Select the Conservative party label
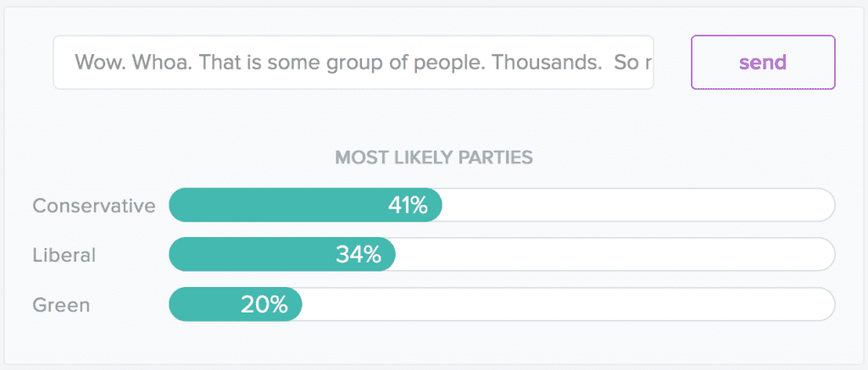Viewport: 868px width, 370px height. tap(93, 206)
